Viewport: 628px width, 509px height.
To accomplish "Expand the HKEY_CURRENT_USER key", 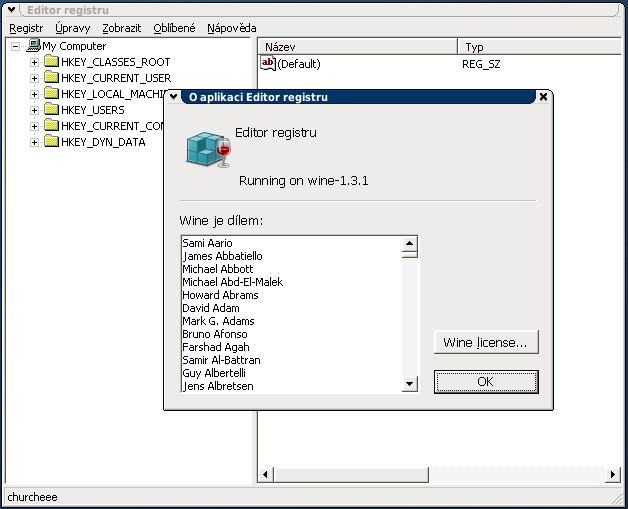I will click(34, 78).
